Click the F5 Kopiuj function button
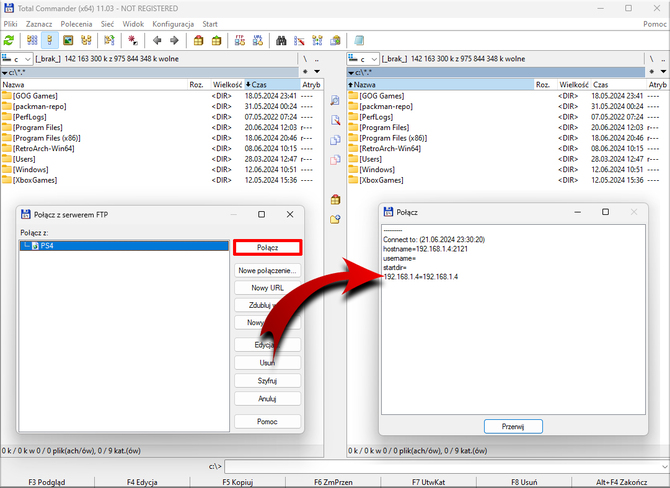Screen dimensions: 670x488 238,482
